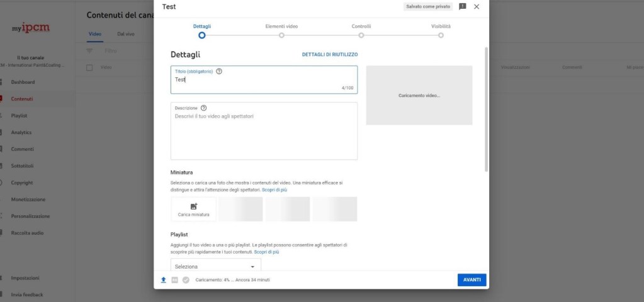Click the blue upload arrow status icon

164,280
